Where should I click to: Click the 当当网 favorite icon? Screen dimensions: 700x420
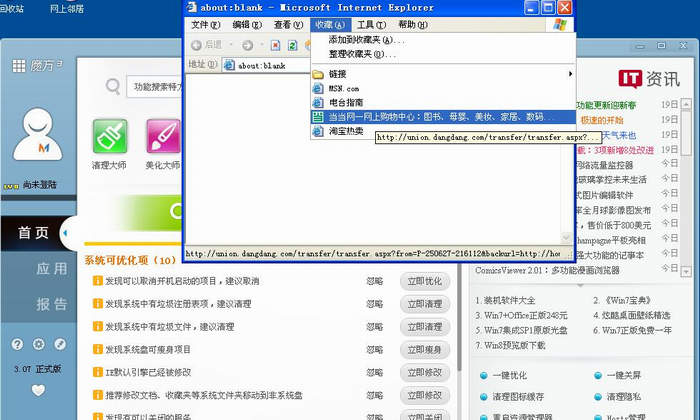coord(317,117)
